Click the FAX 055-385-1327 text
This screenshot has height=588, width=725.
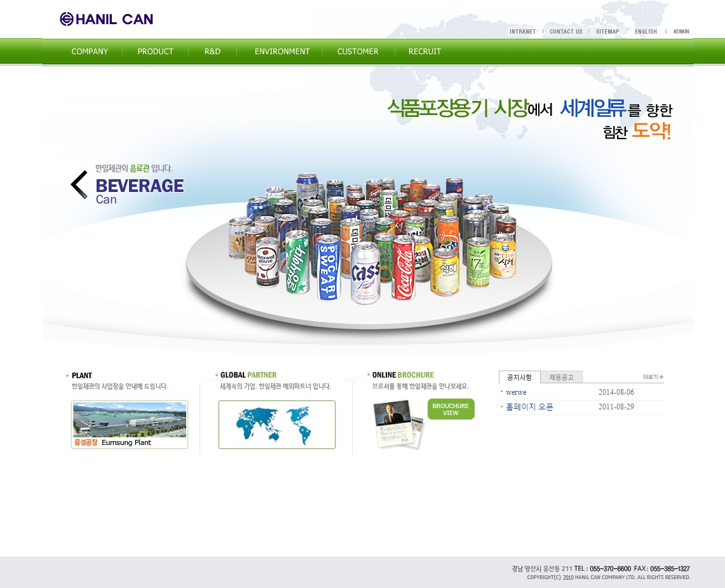(661, 568)
